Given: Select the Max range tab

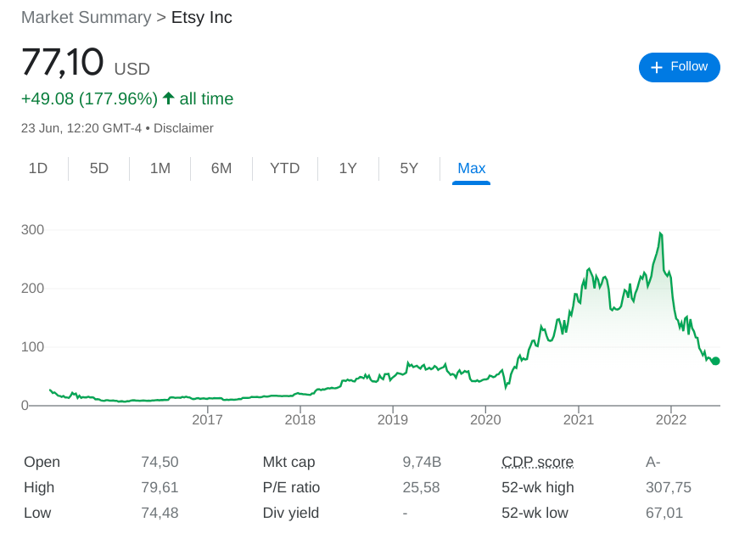Looking at the screenshot, I should pos(471,168).
